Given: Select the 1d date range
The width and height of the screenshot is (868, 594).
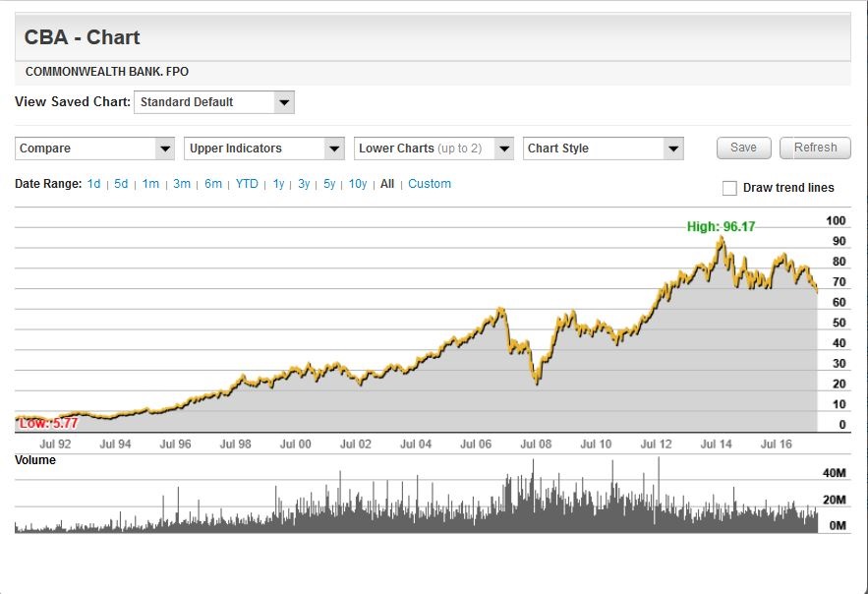Looking at the screenshot, I should pyautogui.click(x=93, y=184).
